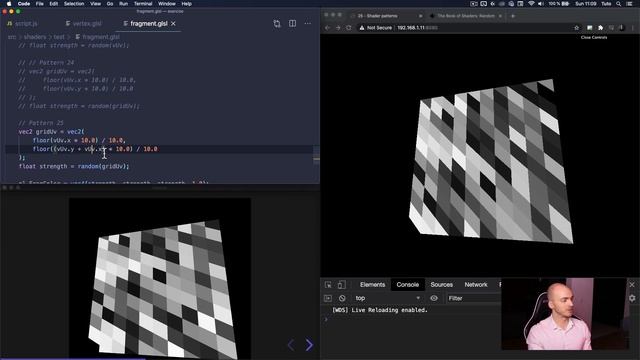Open the volume control in menu bar
Image resolution: width=640 pixels, height=360 pixels.
coord(541,4)
